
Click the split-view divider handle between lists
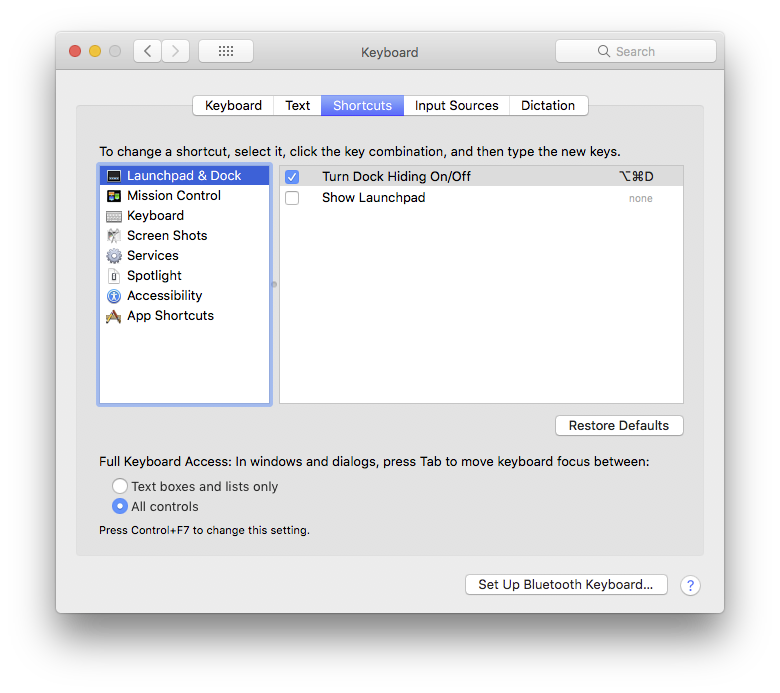(x=274, y=285)
